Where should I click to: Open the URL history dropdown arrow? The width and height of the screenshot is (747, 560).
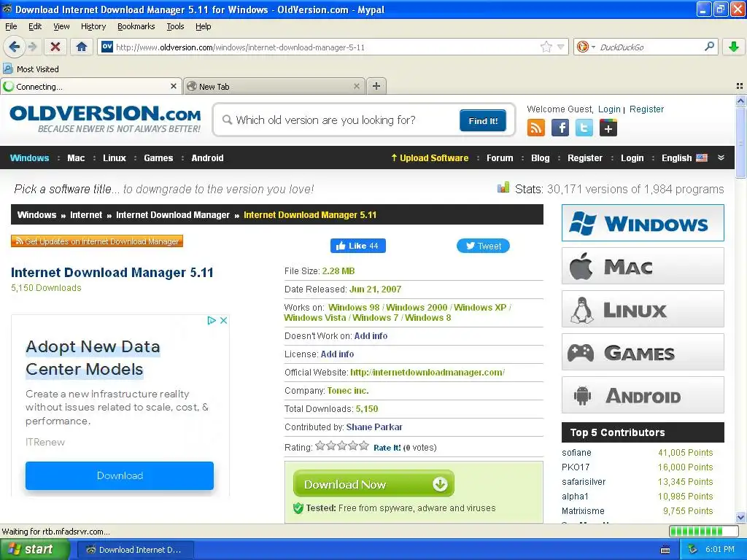click(x=561, y=47)
